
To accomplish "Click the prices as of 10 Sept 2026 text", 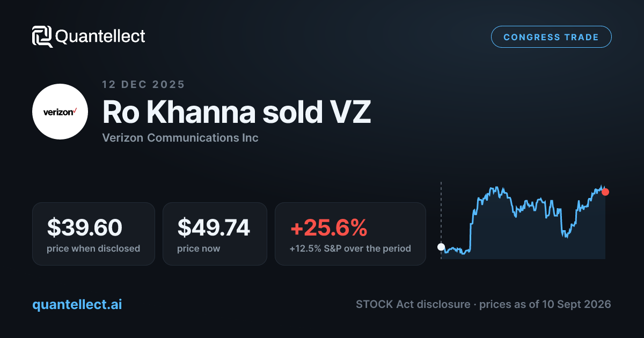I will click(x=545, y=304).
